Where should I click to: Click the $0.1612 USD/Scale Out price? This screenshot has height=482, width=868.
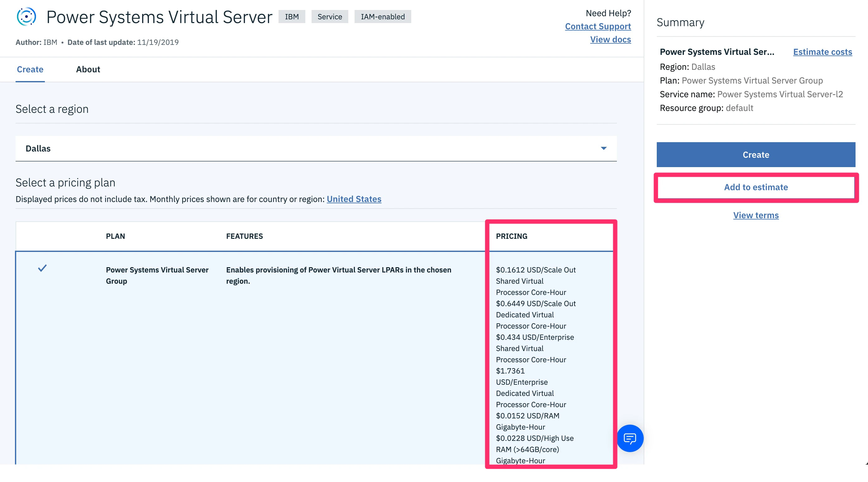pyautogui.click(x=536, y=270)
